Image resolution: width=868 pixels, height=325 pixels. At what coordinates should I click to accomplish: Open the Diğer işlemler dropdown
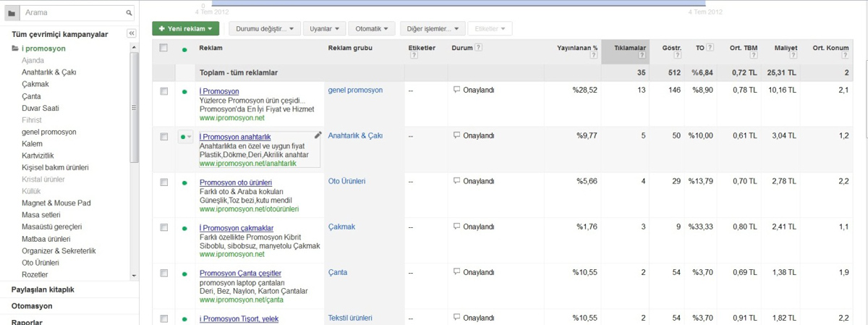click(432, 28)
